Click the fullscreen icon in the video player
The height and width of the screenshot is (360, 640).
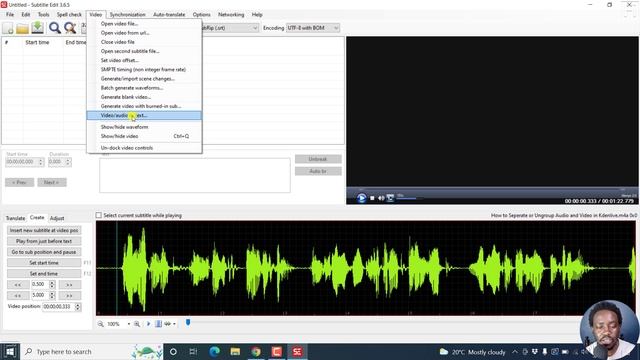pos(390,198)
